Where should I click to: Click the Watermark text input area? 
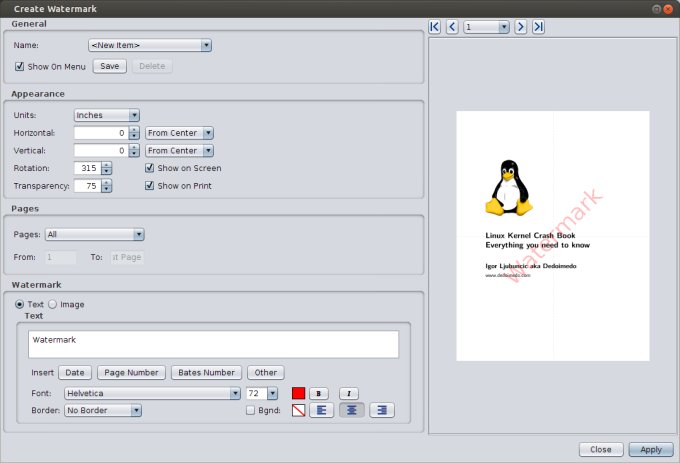pos(213,344)
